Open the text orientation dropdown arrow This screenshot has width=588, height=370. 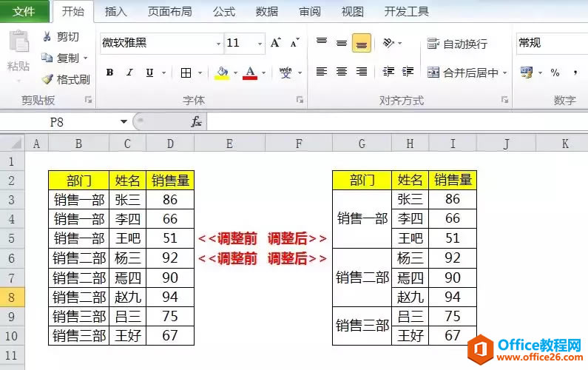click(399, 43)
